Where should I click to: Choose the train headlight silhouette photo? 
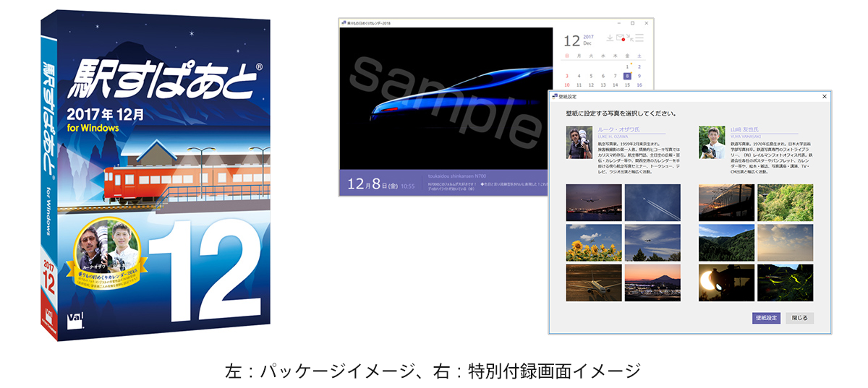(726, 282)
